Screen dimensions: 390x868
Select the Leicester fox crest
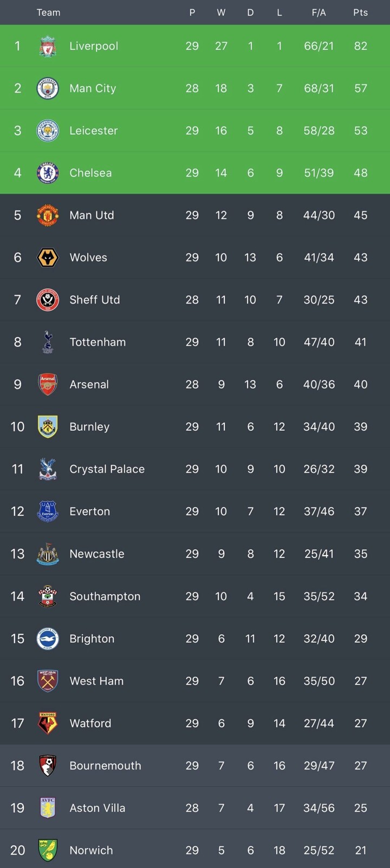click(48, 130)
